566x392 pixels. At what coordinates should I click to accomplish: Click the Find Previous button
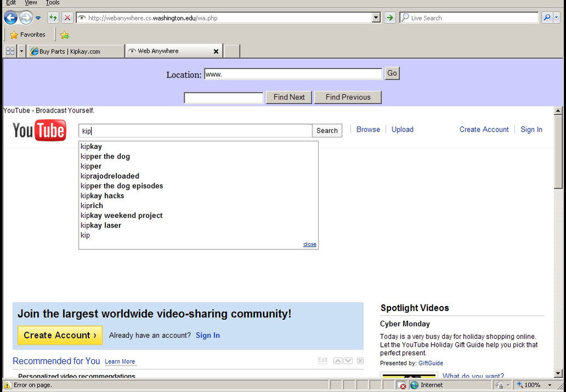(x=348, y=97)
